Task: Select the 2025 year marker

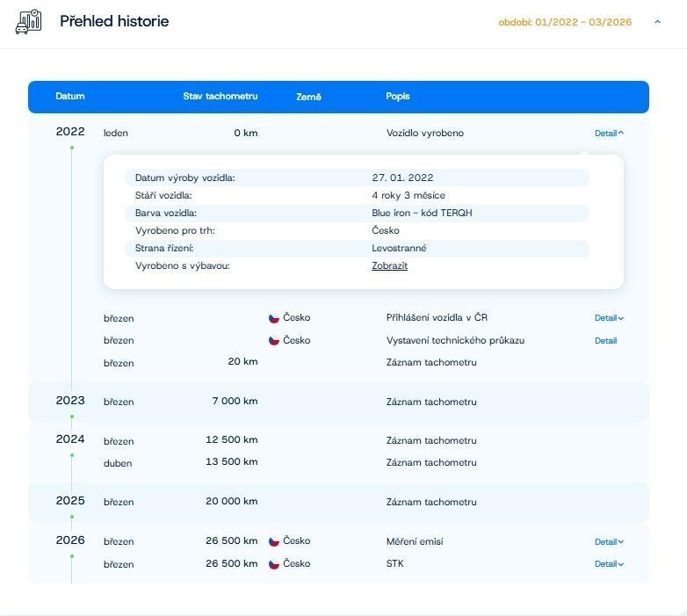Action: pos(70,500)
